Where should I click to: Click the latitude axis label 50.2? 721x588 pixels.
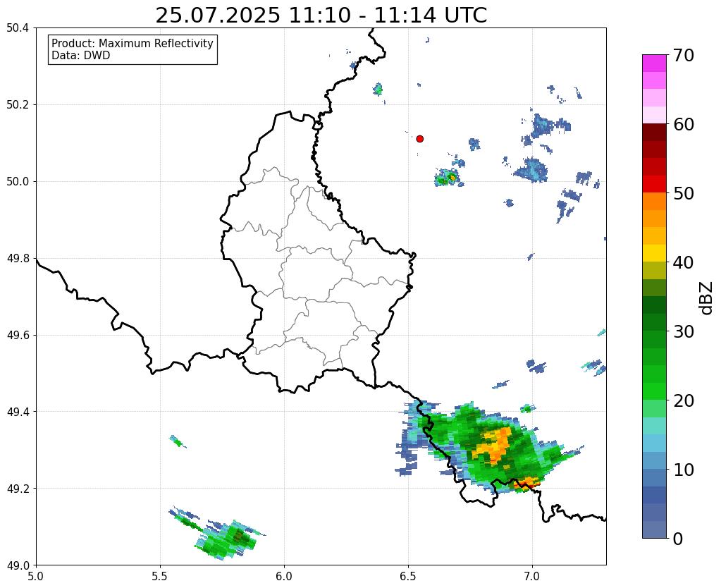(18, 105)
